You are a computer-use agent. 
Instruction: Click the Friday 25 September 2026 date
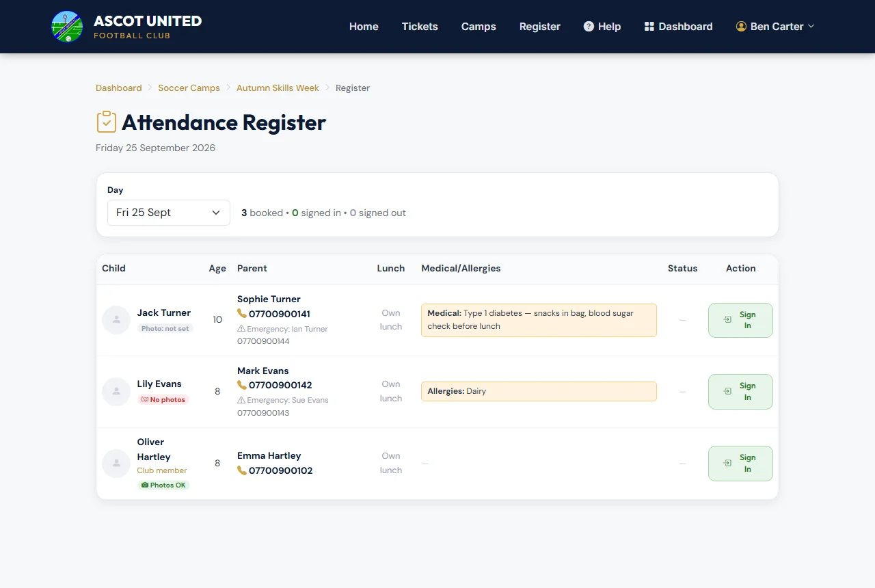155,148
